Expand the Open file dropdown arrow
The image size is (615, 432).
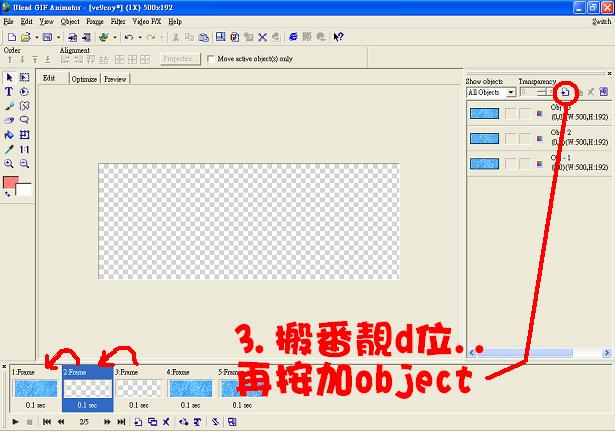(36, 38)
